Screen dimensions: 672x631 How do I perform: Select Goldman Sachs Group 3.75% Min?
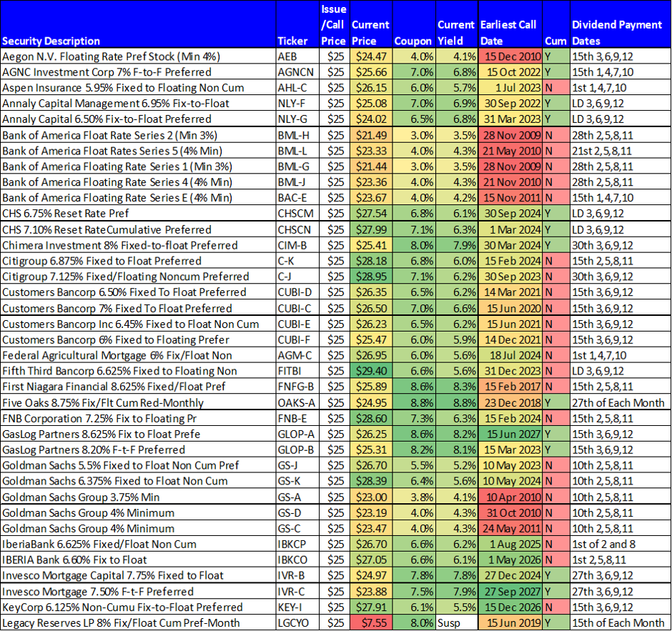(x=138, y=497)
